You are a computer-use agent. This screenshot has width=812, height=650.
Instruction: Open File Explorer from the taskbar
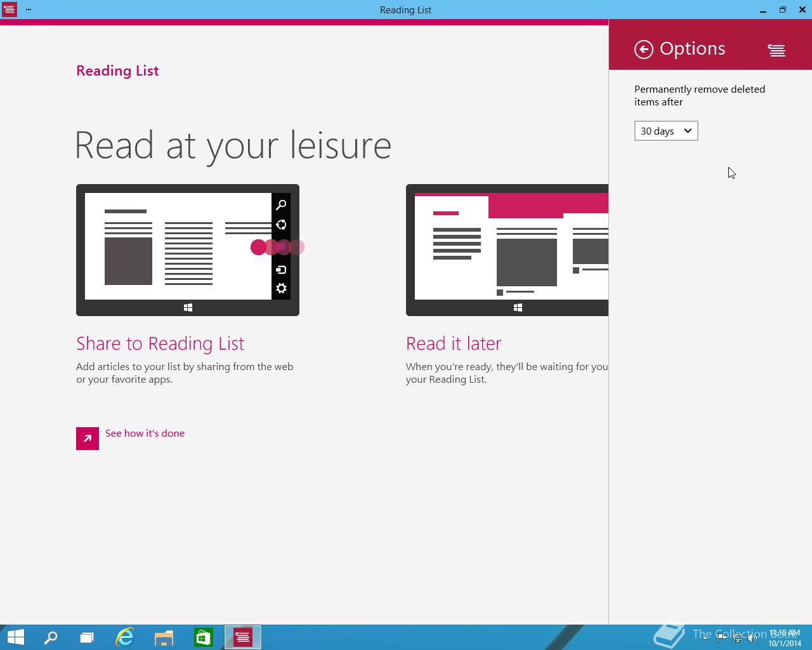(164, 637)
